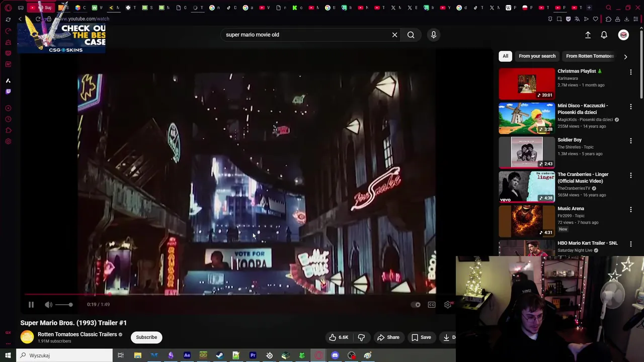This screenshot has height=362, width=644.
Task: Open more options for Christmas Playlist
Action: [x=631, y=72]
